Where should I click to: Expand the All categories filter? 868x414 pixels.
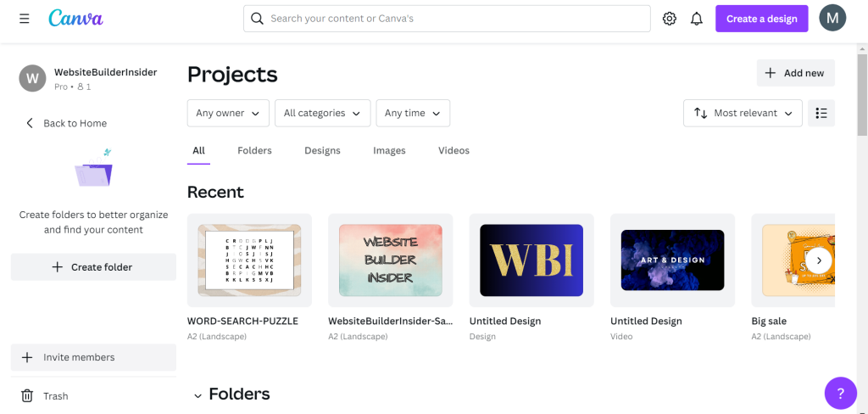[x=322, y=113]
